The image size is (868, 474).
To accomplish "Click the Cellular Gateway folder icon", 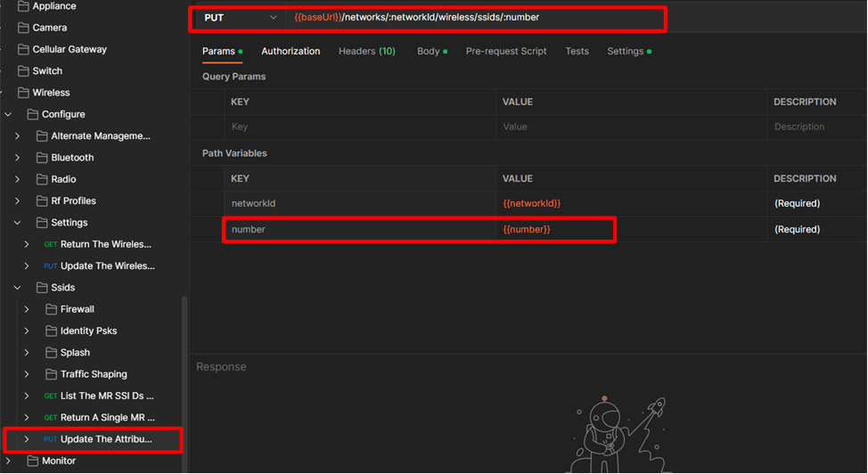I will [23, 49].
